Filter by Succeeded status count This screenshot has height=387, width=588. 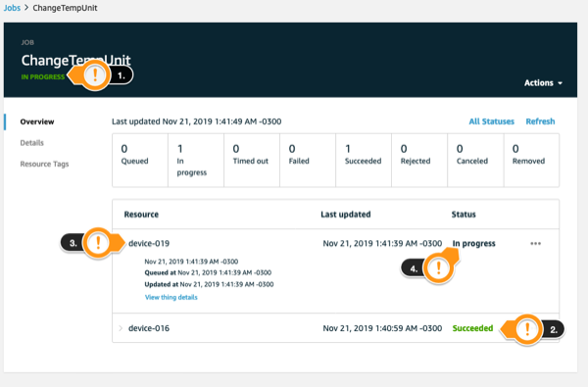pos(364,160)
